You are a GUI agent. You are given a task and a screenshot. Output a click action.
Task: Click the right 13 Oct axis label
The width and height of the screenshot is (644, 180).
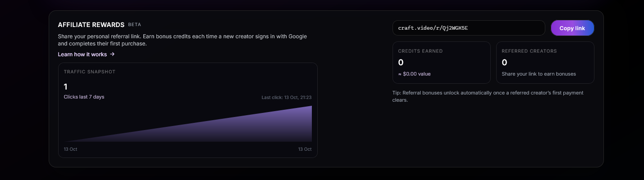[x=305, y=149]
